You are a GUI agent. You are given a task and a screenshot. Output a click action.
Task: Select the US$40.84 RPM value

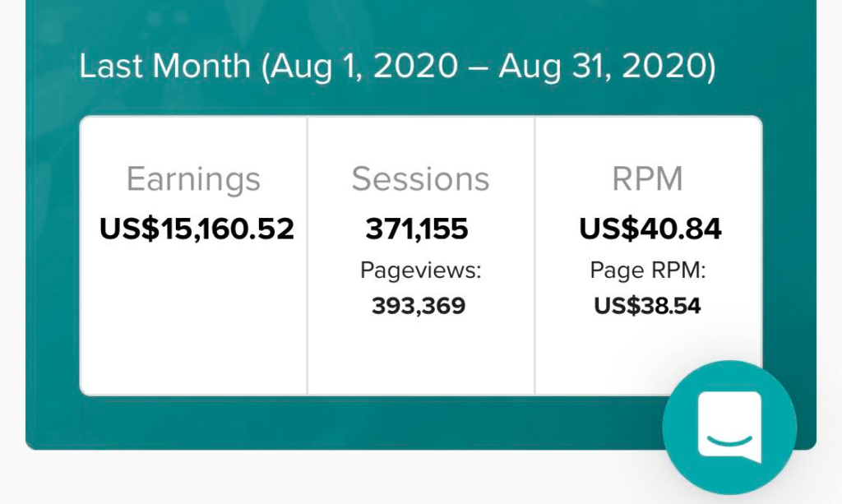[650, 229]
